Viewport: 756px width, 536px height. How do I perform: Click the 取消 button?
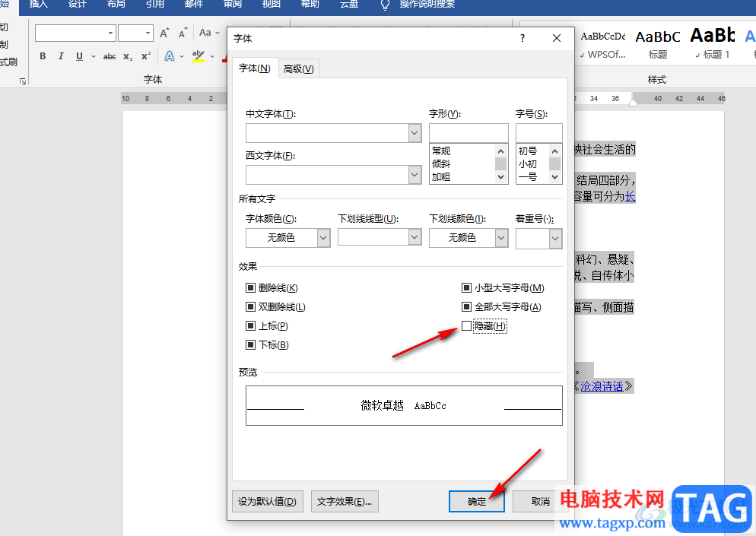[540, 501]
